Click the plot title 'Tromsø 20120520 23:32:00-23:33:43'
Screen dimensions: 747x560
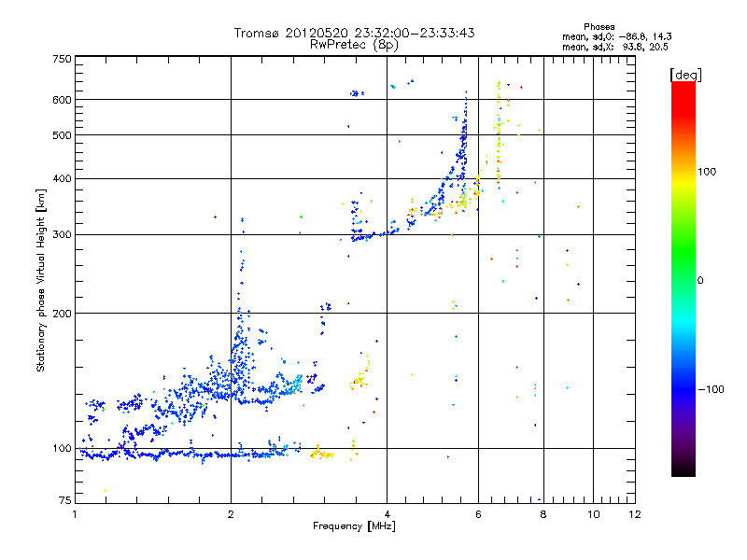click(x=354, y=33)
